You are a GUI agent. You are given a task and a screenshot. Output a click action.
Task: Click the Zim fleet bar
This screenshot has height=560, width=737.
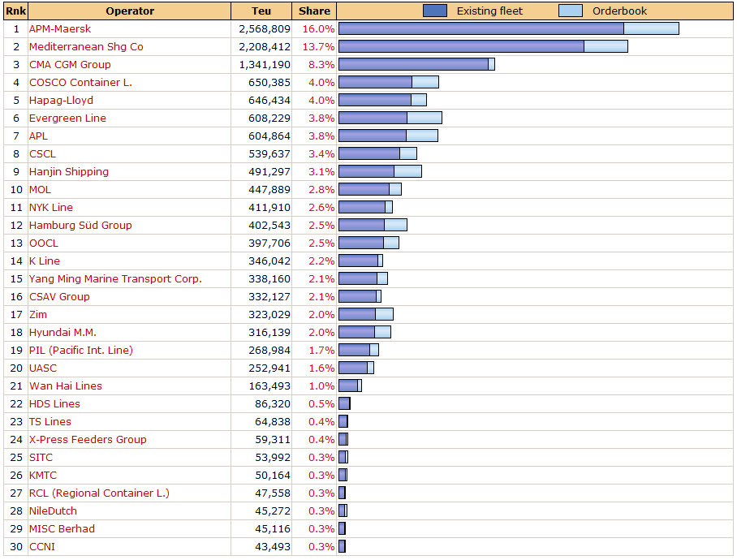click(x=366, y=314)
